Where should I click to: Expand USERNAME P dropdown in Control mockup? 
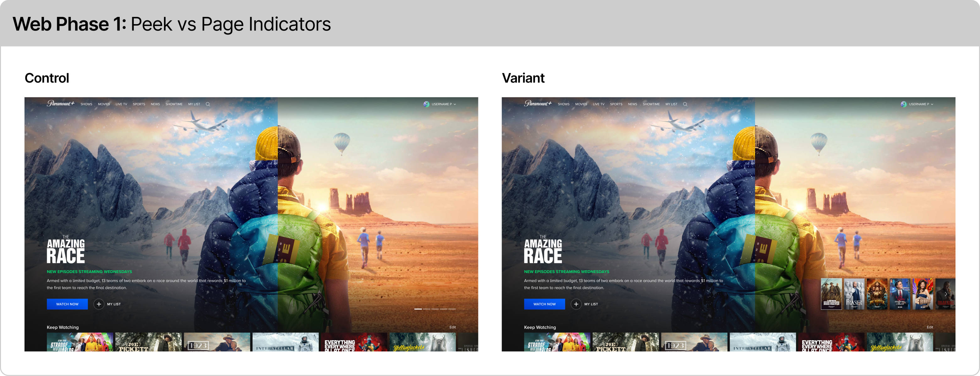coord(455,104)
